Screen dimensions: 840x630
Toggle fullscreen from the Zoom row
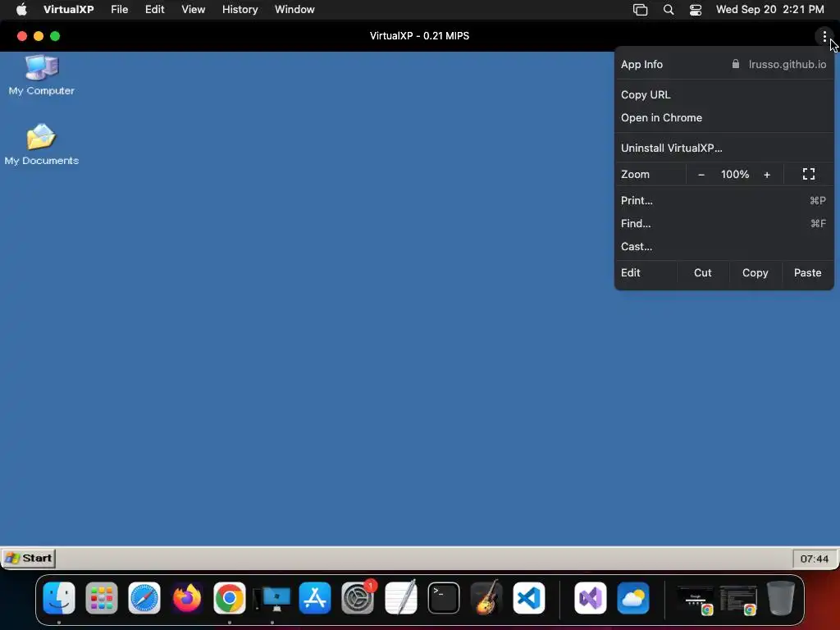click(808, 174)
